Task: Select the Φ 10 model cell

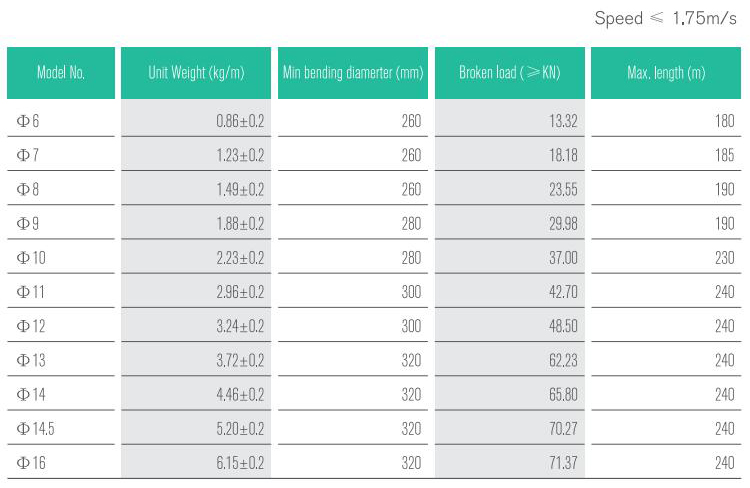Action: pyautogui.click(x=31, y=258)
